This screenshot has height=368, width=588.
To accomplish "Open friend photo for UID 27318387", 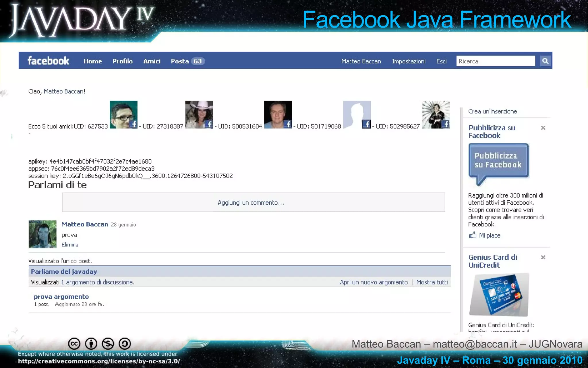I will 199,114.
